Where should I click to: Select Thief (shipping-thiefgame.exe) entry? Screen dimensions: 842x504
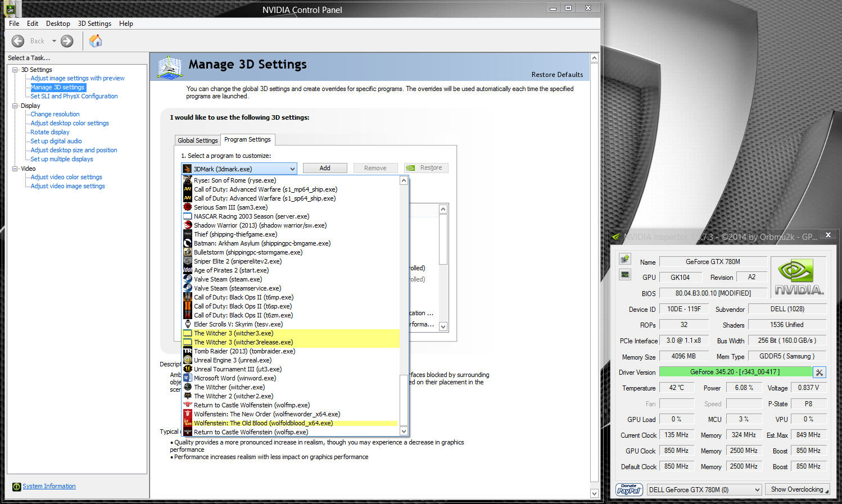[x=291, y=234]
